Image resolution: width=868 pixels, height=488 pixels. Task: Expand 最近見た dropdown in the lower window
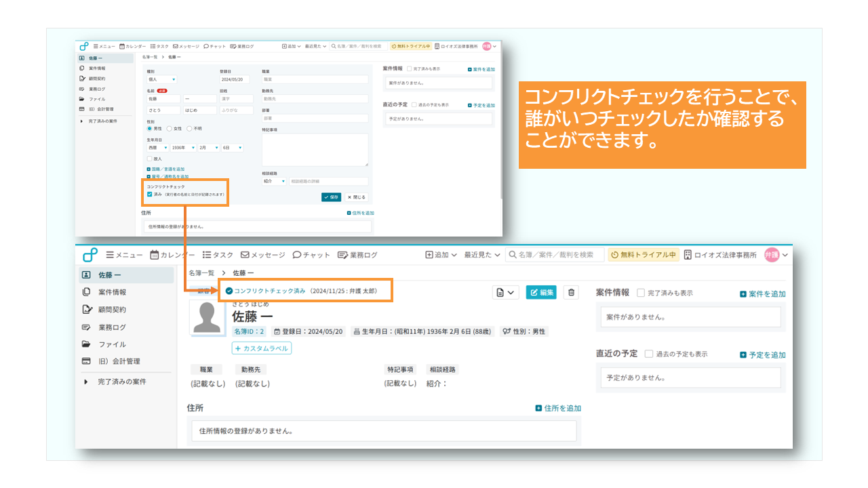click(x=482, y=255)
